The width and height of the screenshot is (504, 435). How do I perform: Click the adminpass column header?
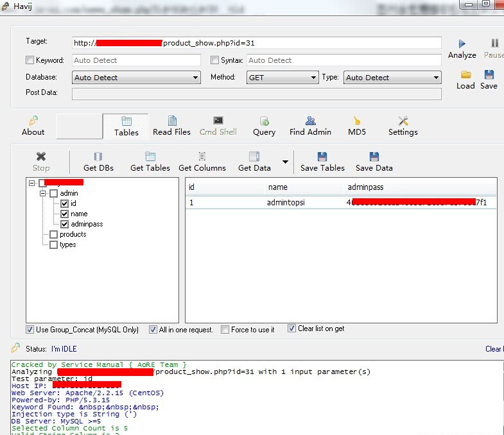coord(420,187)
